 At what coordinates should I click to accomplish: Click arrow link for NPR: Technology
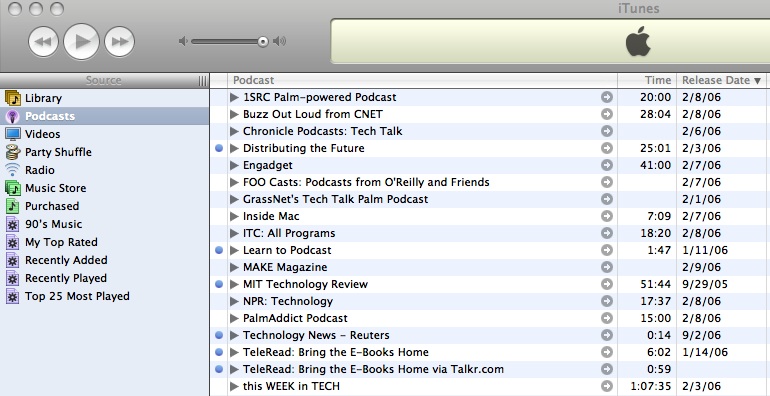coord(607,301)
